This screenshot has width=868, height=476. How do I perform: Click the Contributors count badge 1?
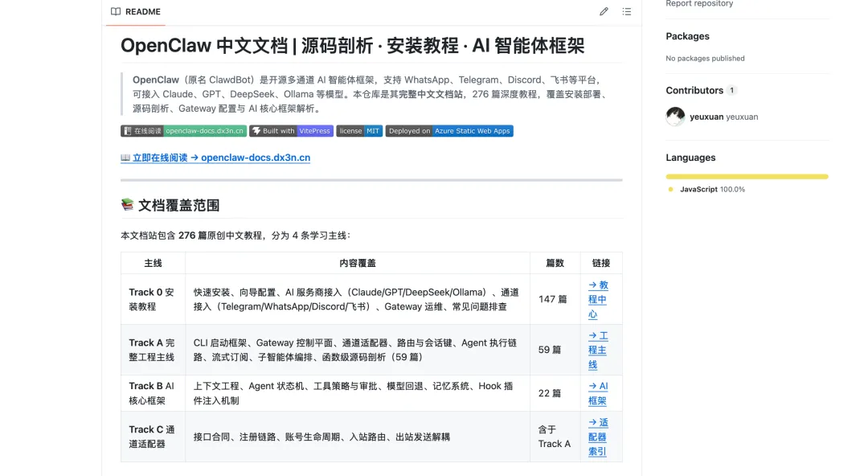click(x=732, y=90)
